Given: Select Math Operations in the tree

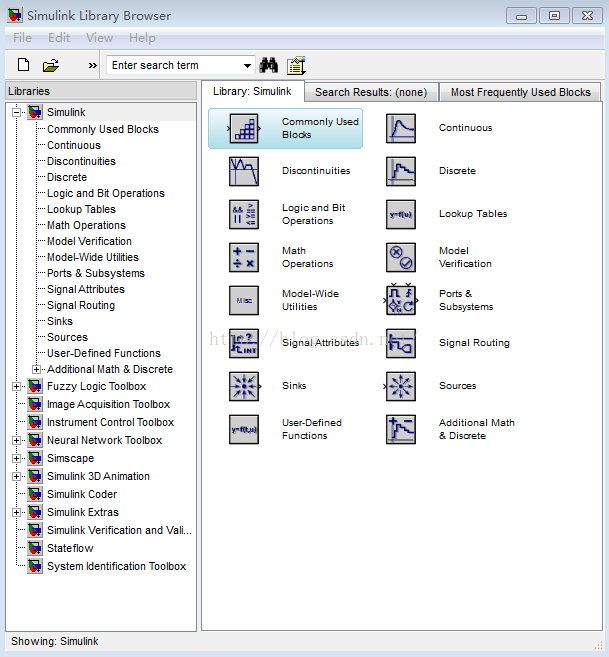Looking at the screenshot, I should click(86, 225).
